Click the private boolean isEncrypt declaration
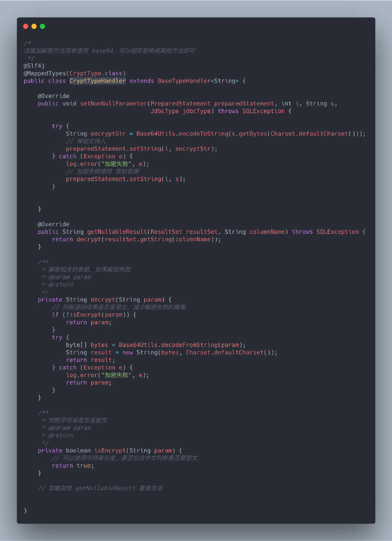392x541 pixels. (x=110, y=451)
